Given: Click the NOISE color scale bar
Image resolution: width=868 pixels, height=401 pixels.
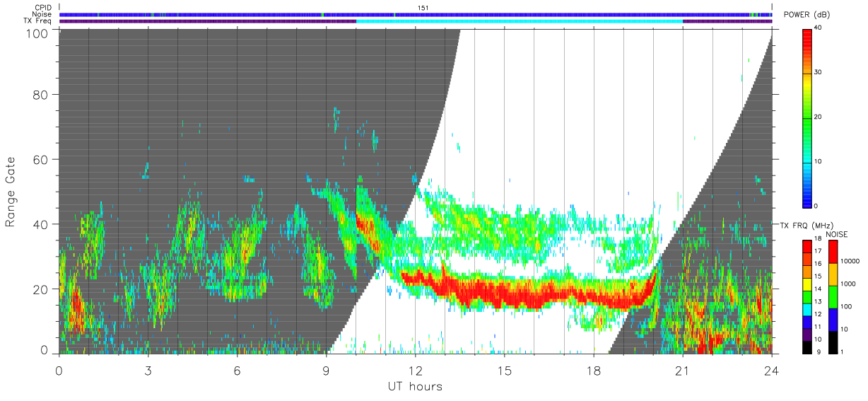Looking at the screenshot, I should [x=833, y=297].
